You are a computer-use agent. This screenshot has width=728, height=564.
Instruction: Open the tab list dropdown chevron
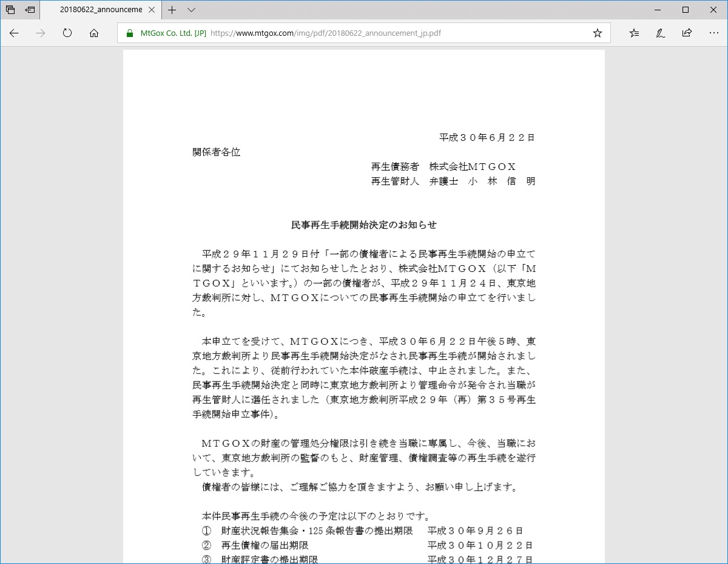point(191,10)
